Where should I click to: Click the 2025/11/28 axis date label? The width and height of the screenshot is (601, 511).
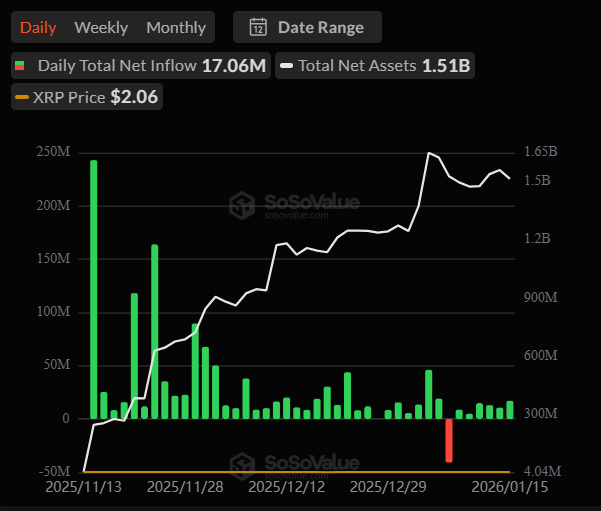pyautogui.click(x=185, y=487)
